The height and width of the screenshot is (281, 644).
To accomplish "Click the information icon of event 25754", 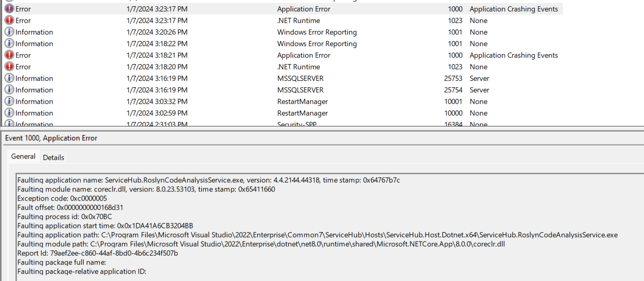I will (9, 90).
